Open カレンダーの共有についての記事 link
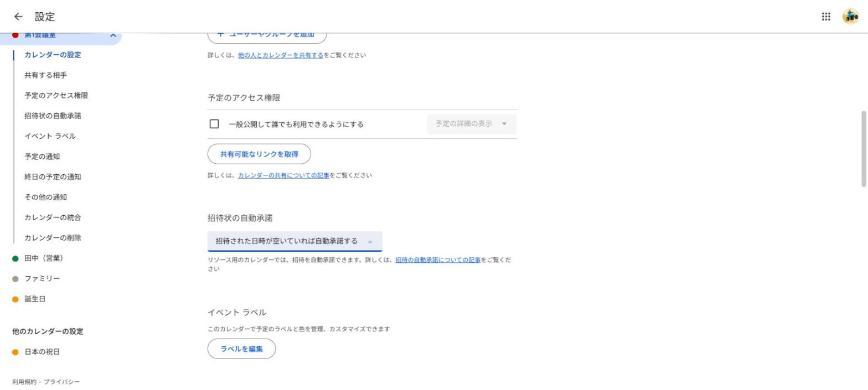The height and width of the screenshot is (390, 868). point(283,175)
